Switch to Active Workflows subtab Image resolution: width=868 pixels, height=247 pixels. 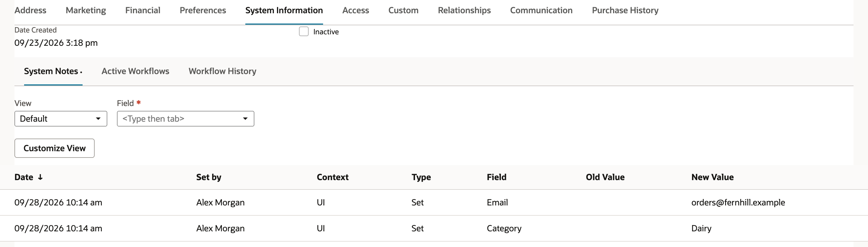135,71
